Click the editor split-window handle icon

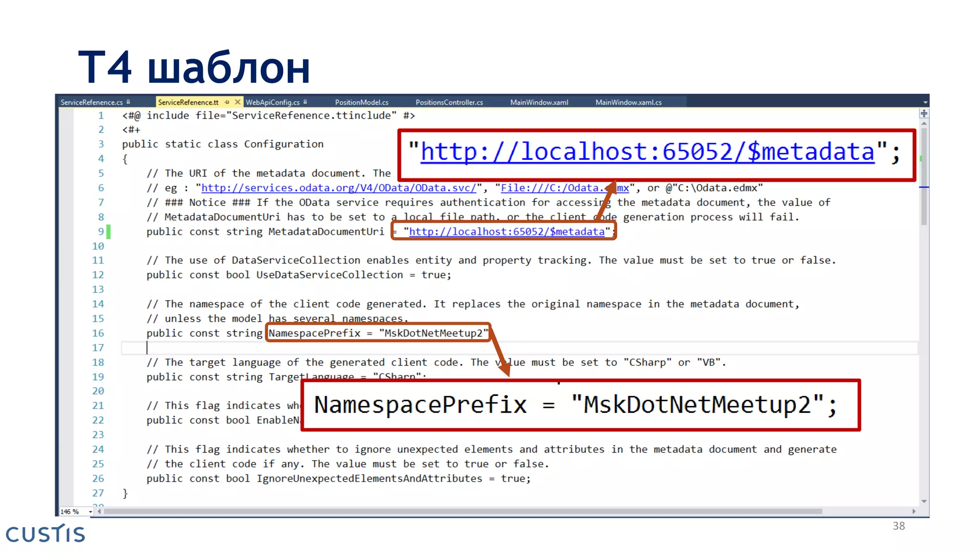[924, 113]
